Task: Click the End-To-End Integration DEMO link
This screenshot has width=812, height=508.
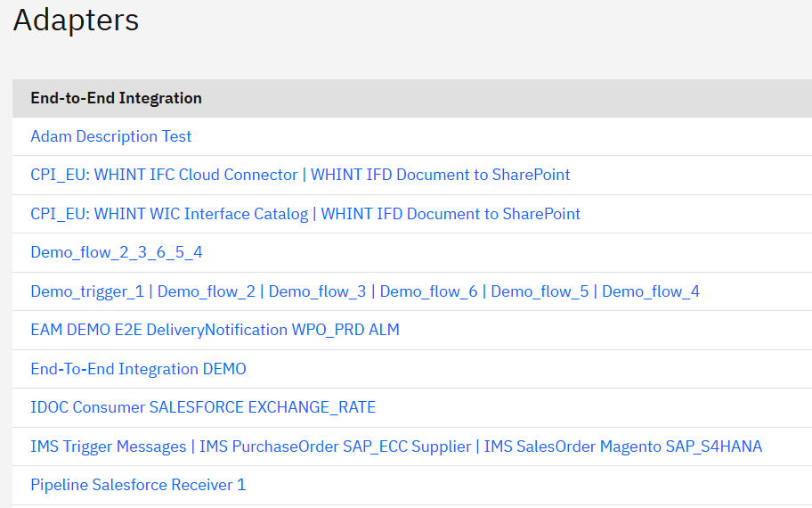Action: (x=138, y=369)
